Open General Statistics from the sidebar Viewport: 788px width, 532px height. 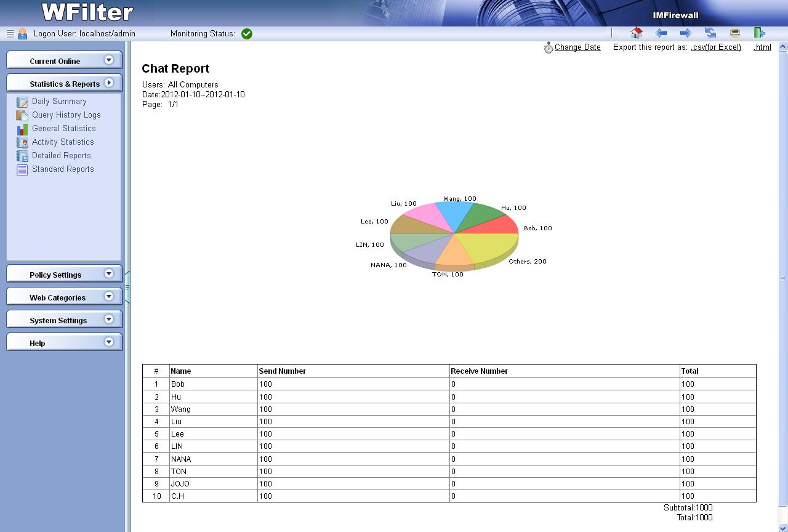(x=63, y=129)
